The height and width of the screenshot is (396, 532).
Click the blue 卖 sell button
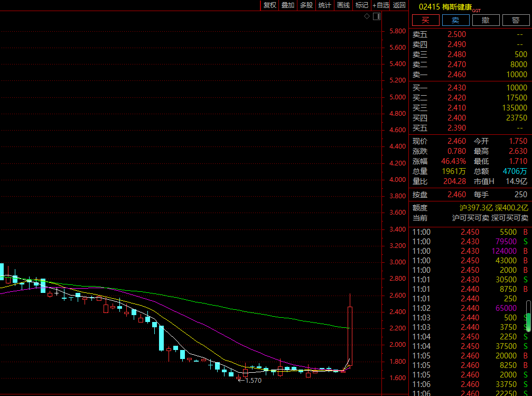click(456, 20)
